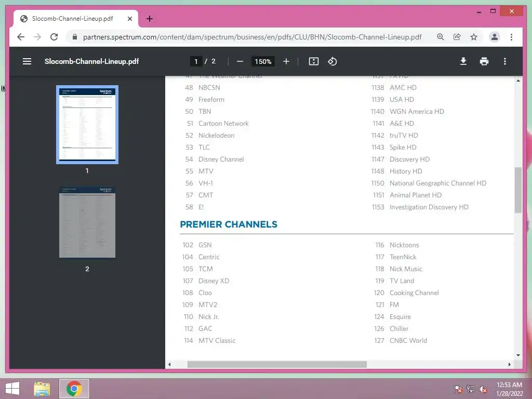
Task: Select page 2 thumbnail in sidebar
Action: tap(87, 222)
